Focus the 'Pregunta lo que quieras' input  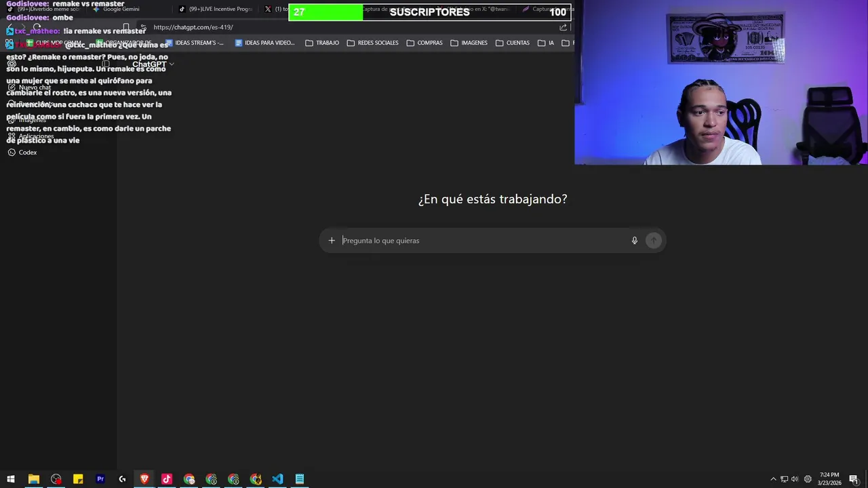point(484,241)
